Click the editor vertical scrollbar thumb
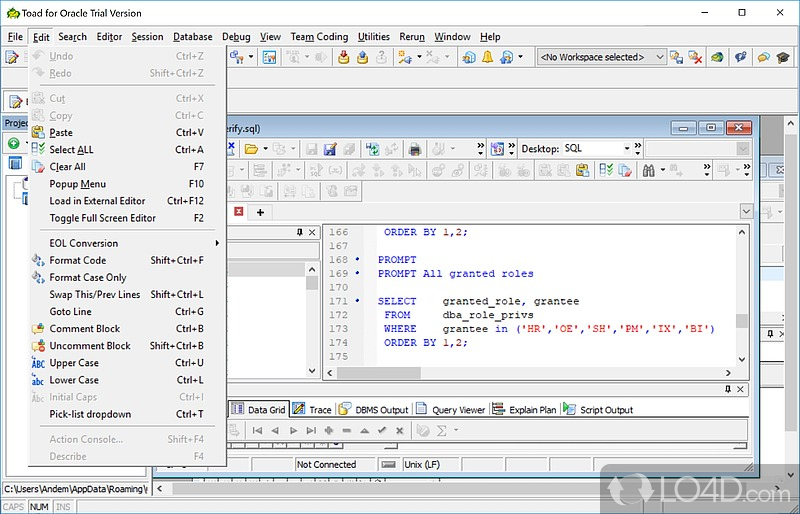This screenshot has height=514, width=800. click(x=741, y=320)
